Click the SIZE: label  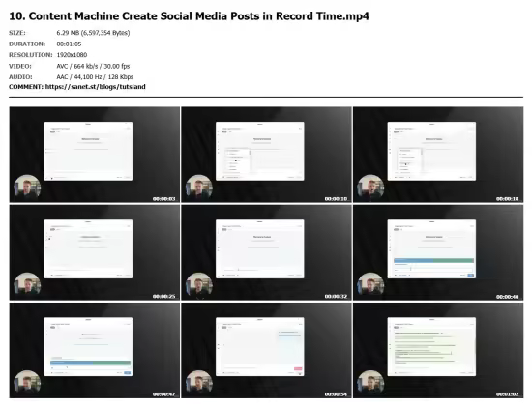pyautogui.click(x=17, y=33)
